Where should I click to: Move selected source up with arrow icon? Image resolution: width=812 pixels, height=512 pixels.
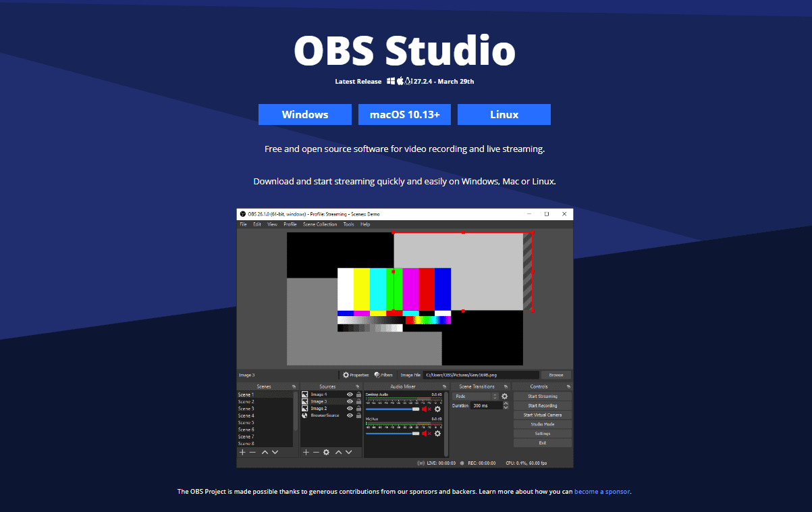(339, 452)
